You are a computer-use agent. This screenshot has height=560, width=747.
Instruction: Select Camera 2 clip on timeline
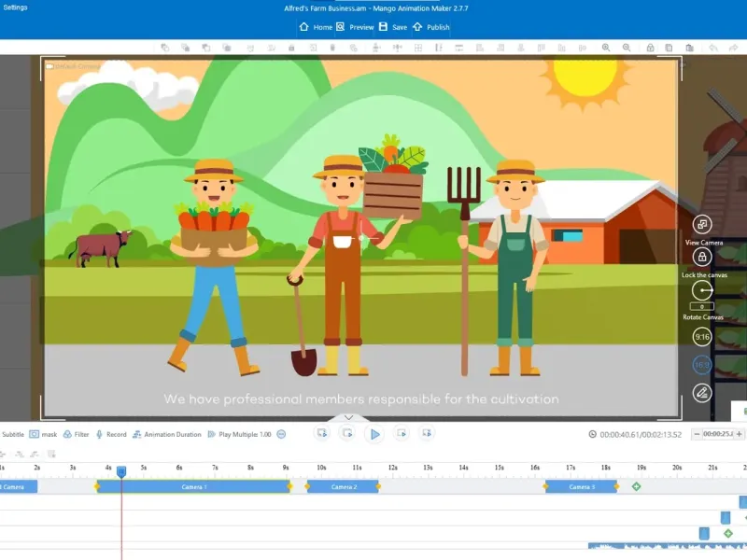coord(344,487)
